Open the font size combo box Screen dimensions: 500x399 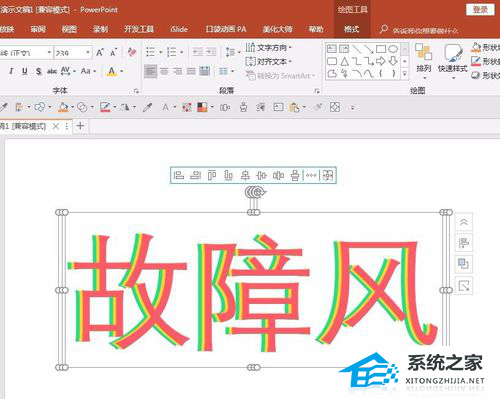[73, 53]
